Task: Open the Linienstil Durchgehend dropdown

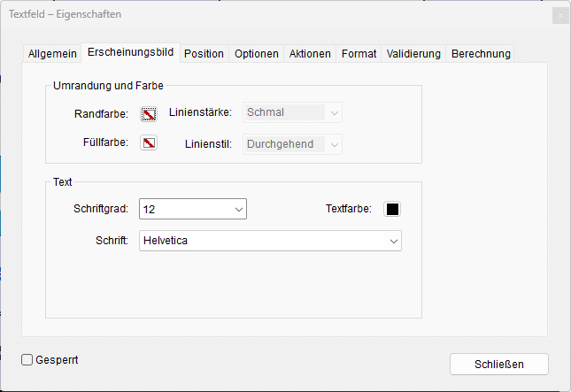Action: coord(292,144)
